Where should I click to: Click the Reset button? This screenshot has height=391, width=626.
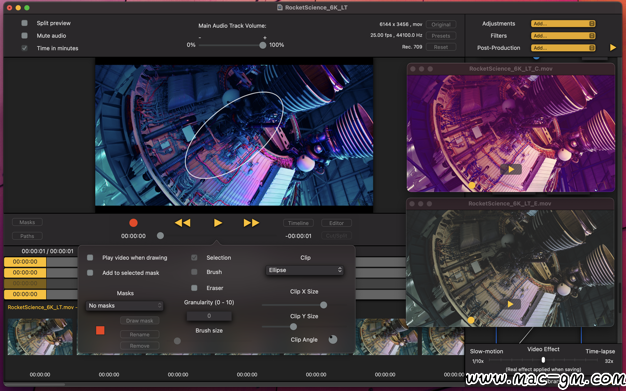(x=441, y=47)
